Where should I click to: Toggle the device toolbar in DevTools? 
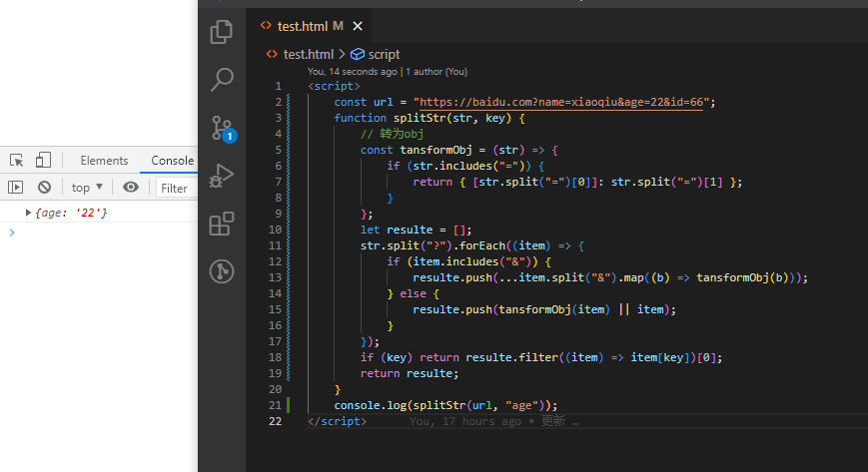[43, 161]
